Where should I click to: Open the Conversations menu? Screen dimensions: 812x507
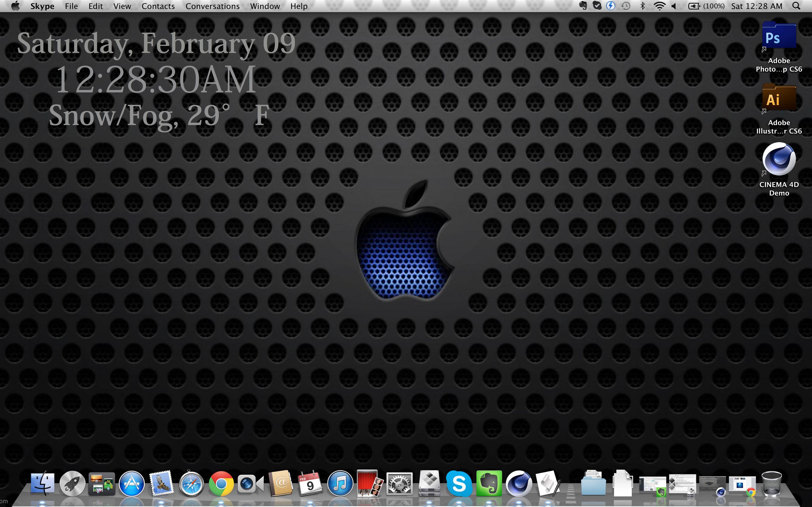212,6
